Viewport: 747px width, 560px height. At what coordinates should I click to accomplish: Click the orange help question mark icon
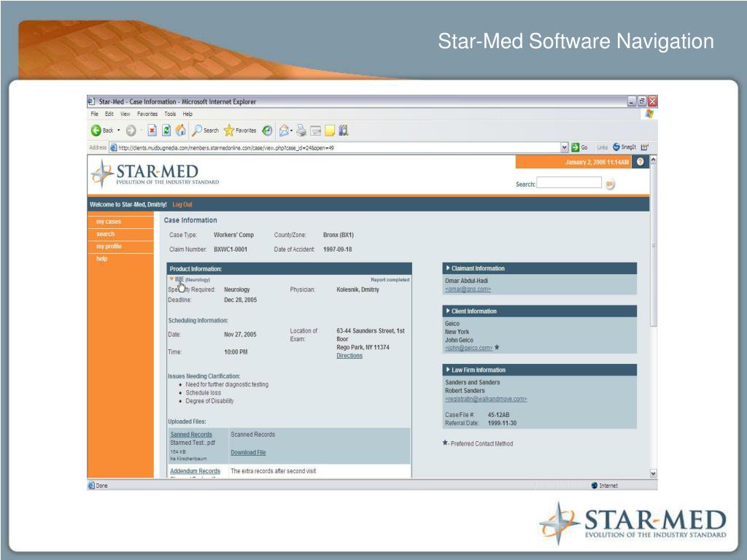640,162
